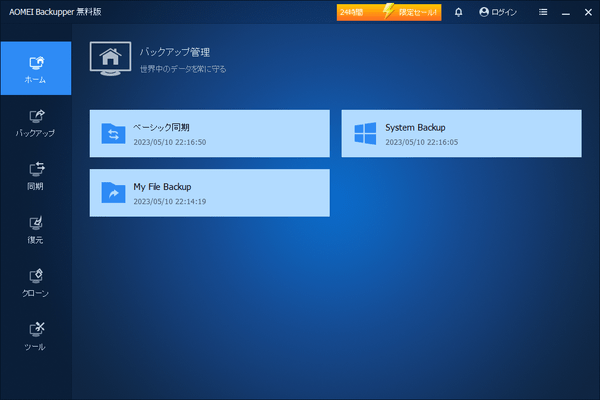Screen dimensions: 600x400
Task: Open the ホーム (Home) sidebar tab
Action: [x=36, y=68]
